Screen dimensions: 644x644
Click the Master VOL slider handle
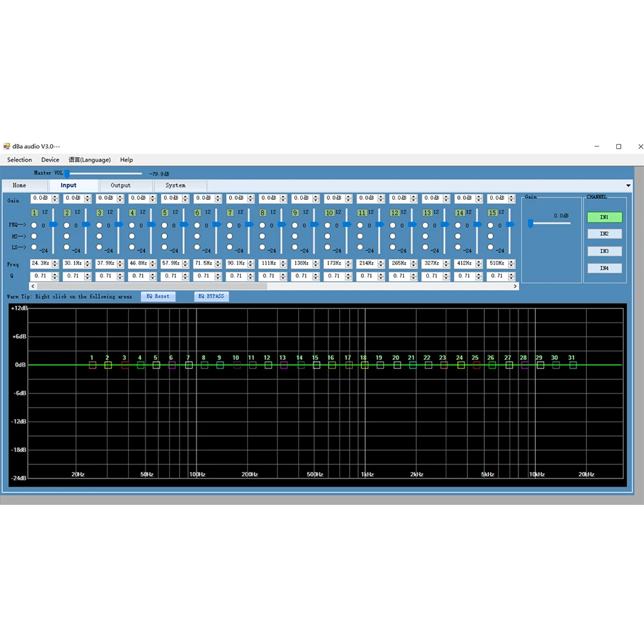(x=66, y=173)
